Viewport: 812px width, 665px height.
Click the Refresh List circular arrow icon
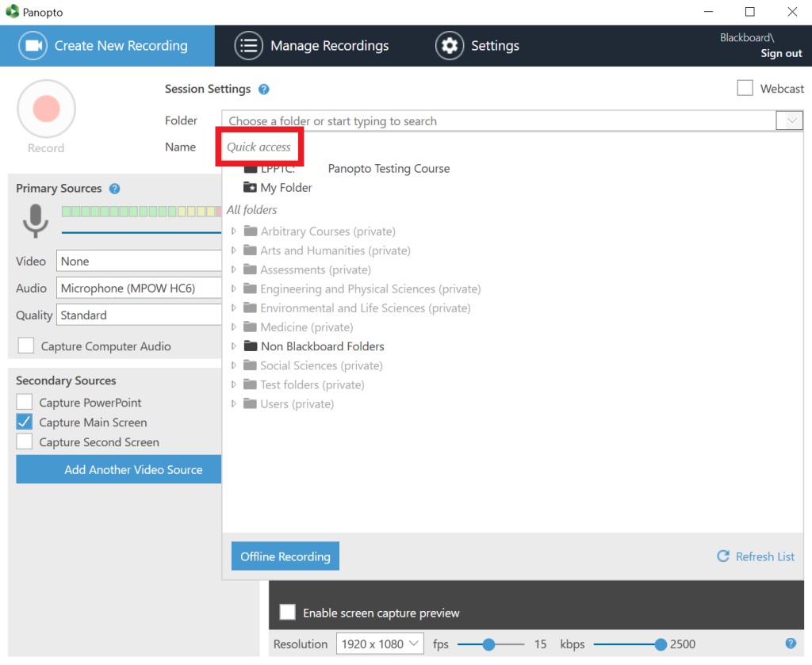pos(723,556)
